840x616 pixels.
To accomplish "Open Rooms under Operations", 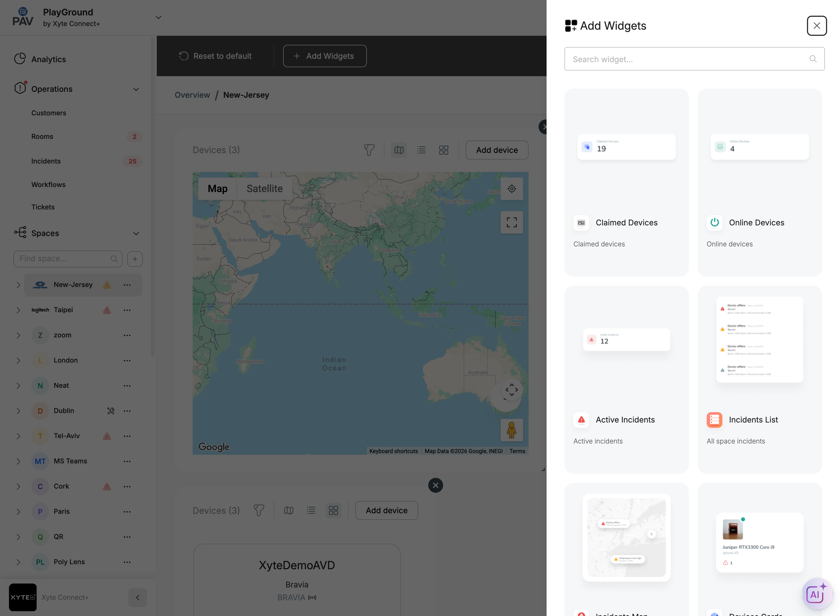I will point(42,136).
